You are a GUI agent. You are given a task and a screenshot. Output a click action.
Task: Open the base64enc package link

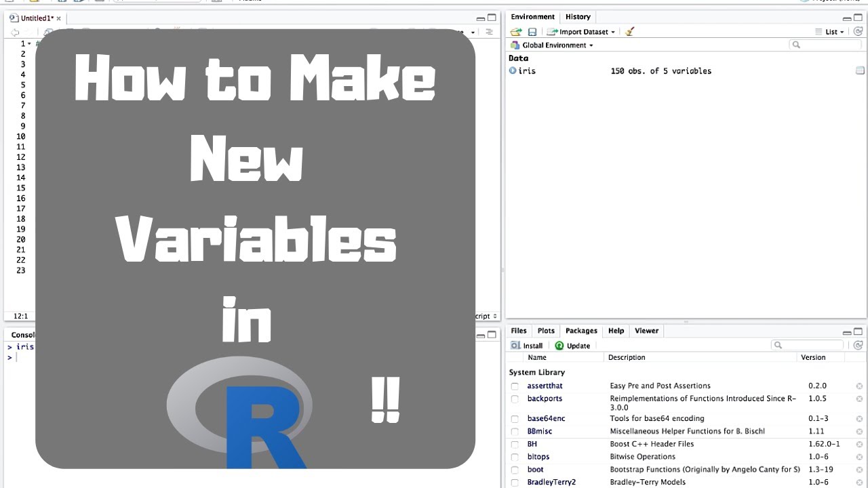tap(546, 418)
